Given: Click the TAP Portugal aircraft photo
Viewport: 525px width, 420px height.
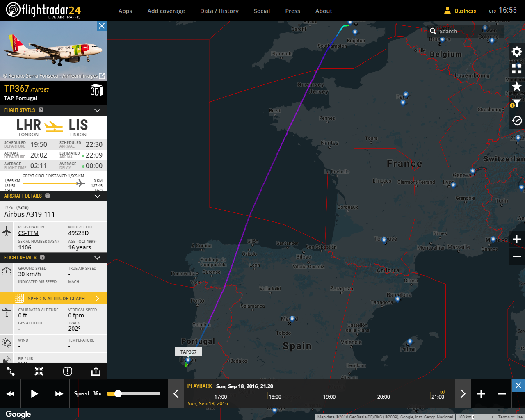Looking at the screenshot, I should [53, 51].
